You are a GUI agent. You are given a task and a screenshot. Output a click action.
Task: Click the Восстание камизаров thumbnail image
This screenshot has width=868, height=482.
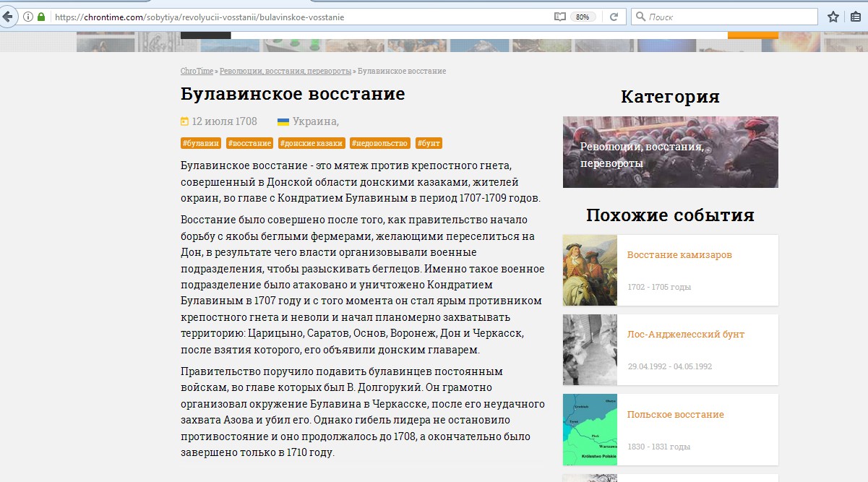click(590, 270)
